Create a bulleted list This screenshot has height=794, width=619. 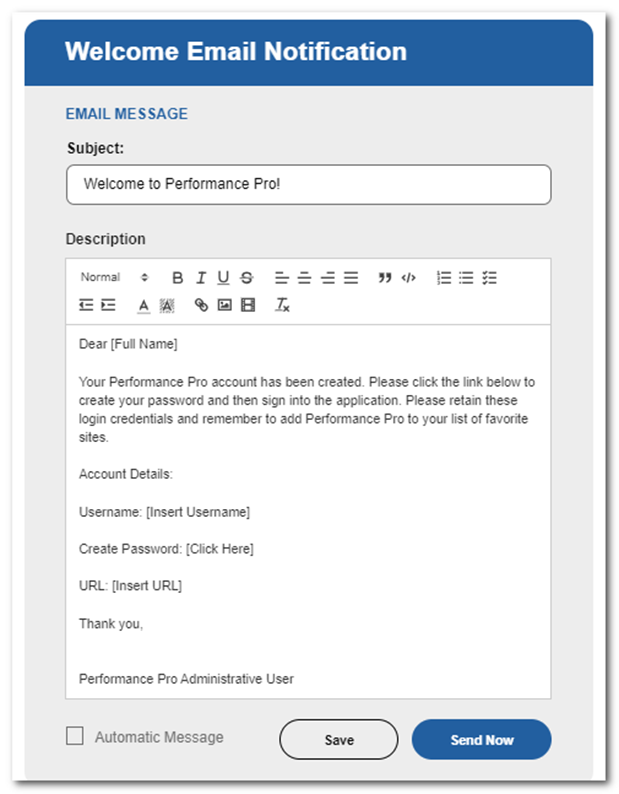(x=466, y=277)
